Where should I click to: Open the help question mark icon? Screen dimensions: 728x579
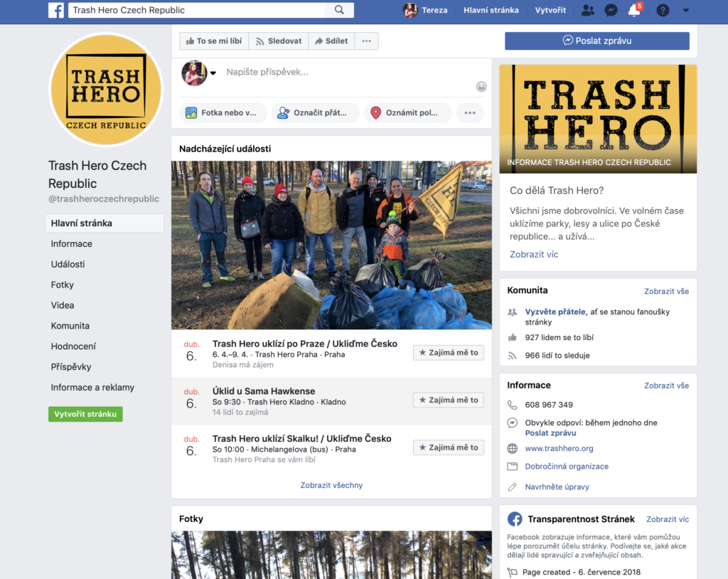point(663,10)
